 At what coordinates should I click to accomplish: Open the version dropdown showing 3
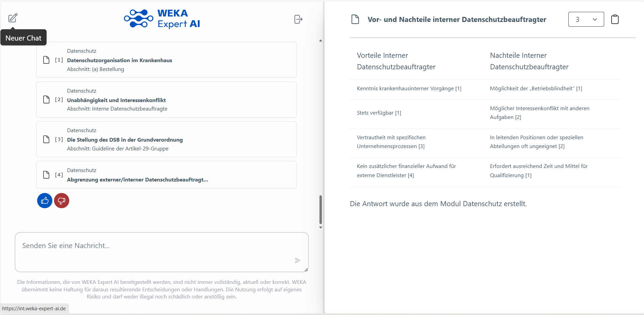[586, 19]
